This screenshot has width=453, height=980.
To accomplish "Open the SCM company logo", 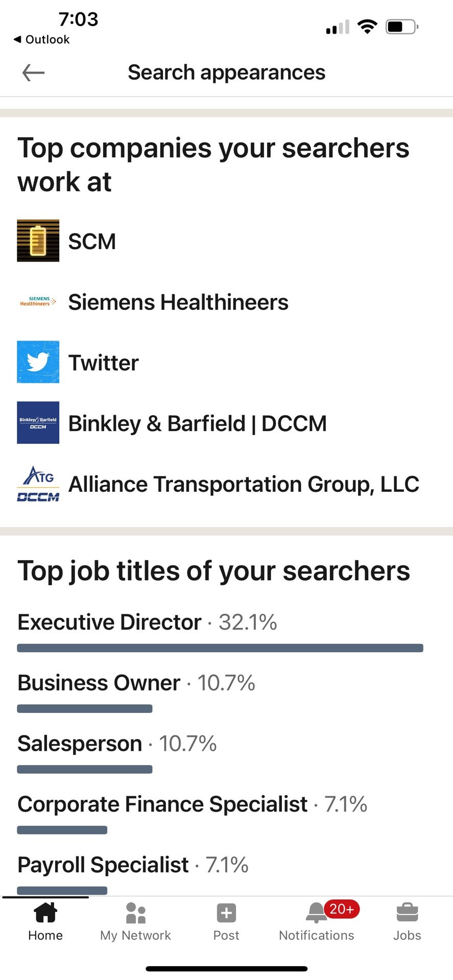I will 38,241.
